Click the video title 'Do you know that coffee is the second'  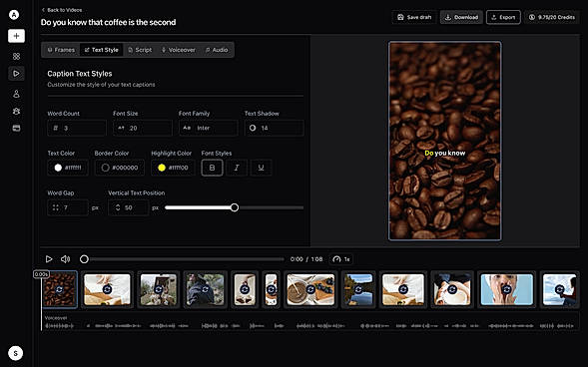pyautogui.click(x=108, y=23)
